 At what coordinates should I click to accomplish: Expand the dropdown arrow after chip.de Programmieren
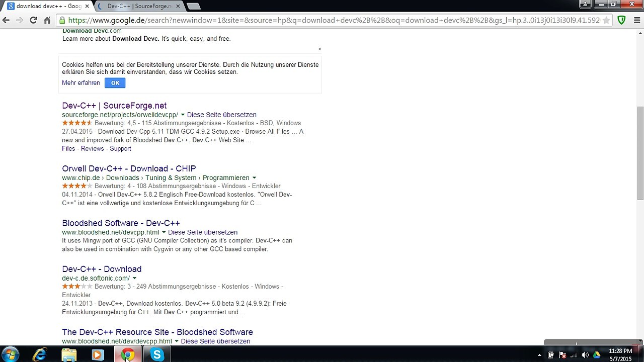pos(254,177)
